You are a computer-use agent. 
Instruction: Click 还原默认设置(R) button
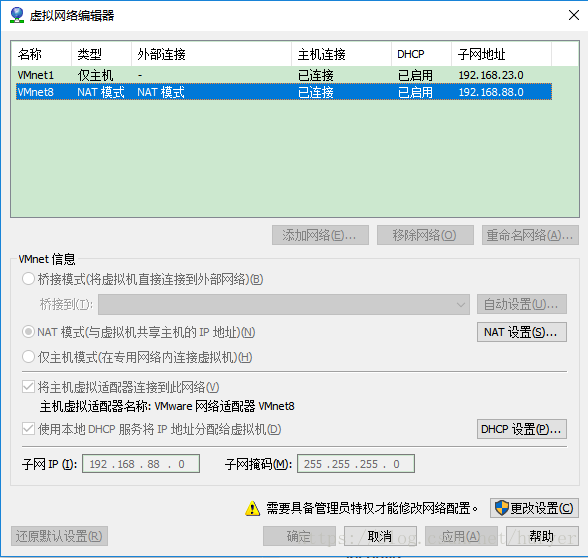pos(59,536)
